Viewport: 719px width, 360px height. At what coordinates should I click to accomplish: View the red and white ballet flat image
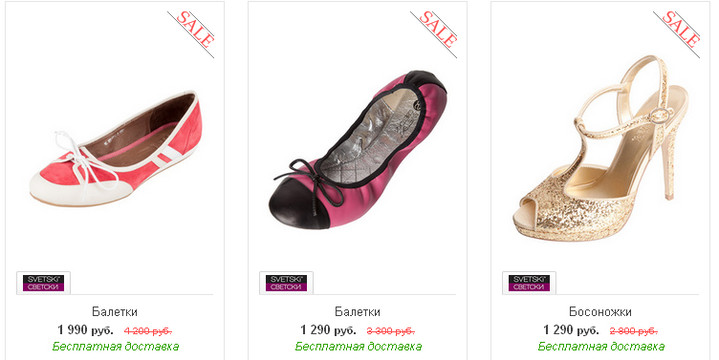pyautogui.click(x=116, y=148)
